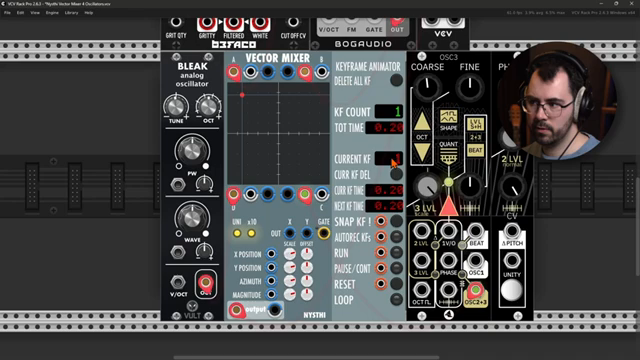Toggle the LOOP button
The height and width of the screenshot is (360, 640).
tap(396, 299)
